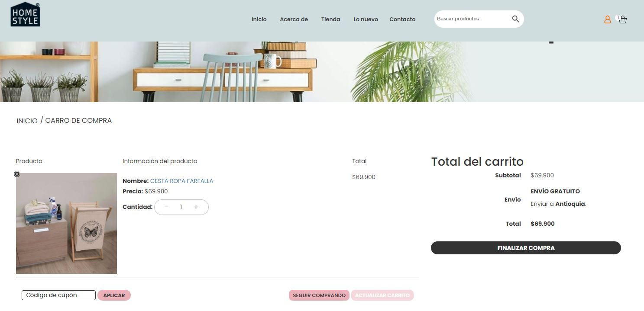Click the Home Style logo
The height and width of the screenshot is (311, 644).
[25, 14]
